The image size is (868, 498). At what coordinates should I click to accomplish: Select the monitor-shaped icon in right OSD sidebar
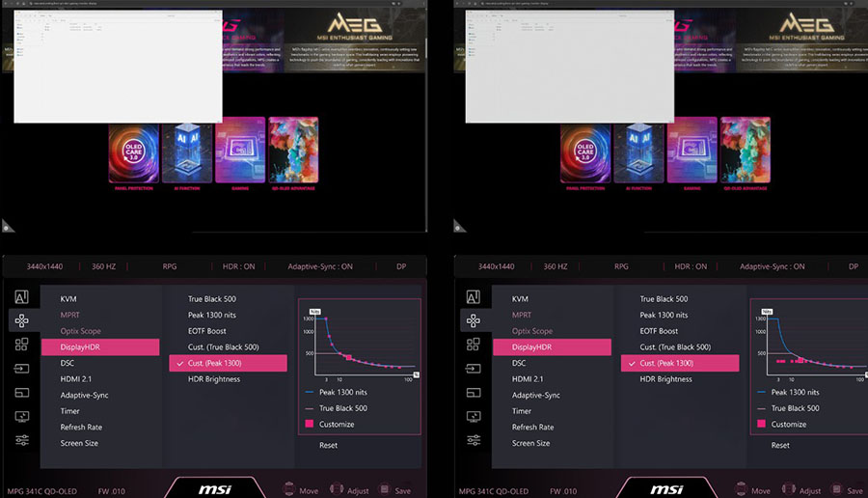tap(474, 416)
